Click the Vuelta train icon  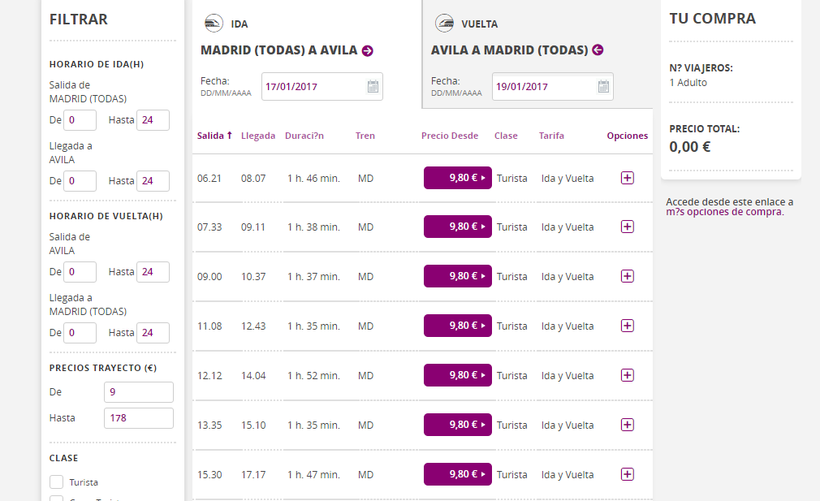443,24
